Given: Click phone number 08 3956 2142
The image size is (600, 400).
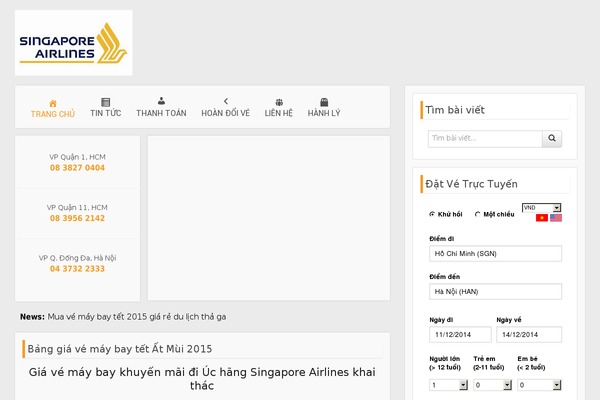Looking at the screenshot, I should tap(77, 218).
